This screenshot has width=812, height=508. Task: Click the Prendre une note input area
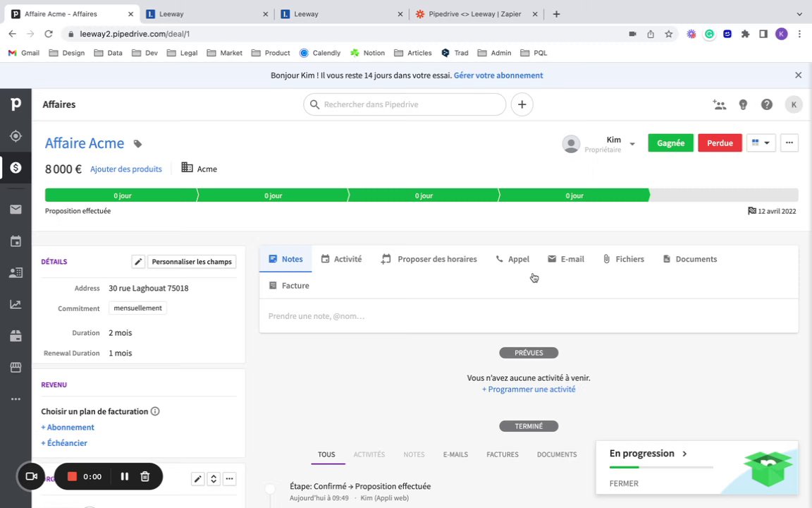point(529,316)
